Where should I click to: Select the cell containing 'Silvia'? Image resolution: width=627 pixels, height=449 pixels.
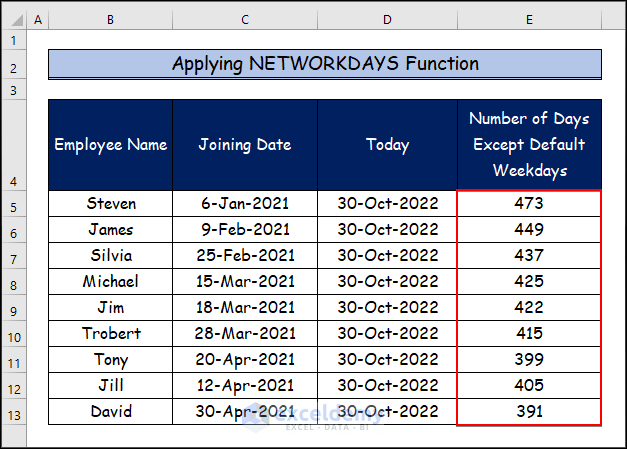point(111,255)
